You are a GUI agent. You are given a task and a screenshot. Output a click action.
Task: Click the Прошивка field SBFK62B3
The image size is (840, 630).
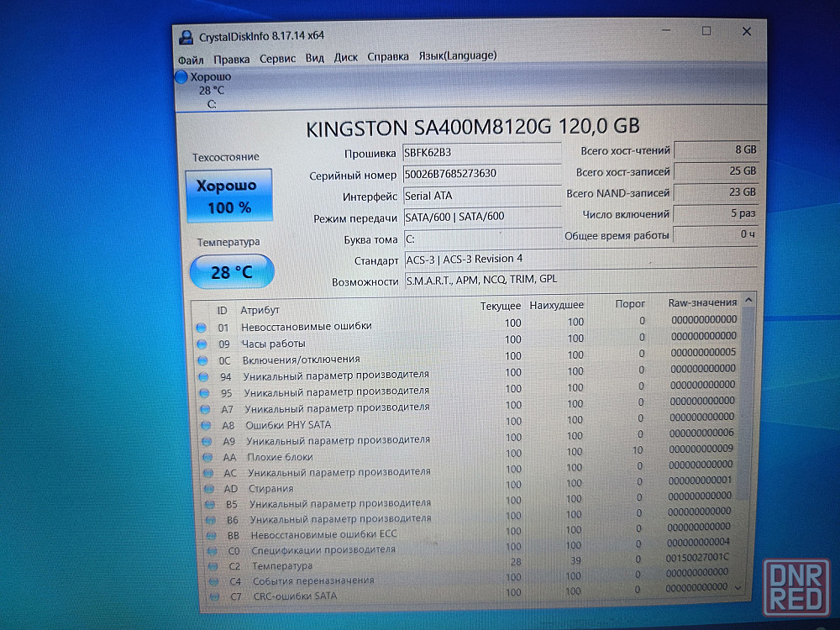pyautogui.click(x=481, y=153)
